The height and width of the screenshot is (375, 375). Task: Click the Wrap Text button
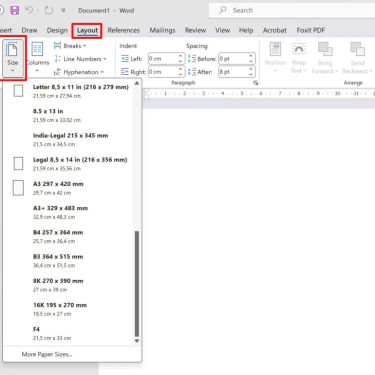click(x=299, y=57)
